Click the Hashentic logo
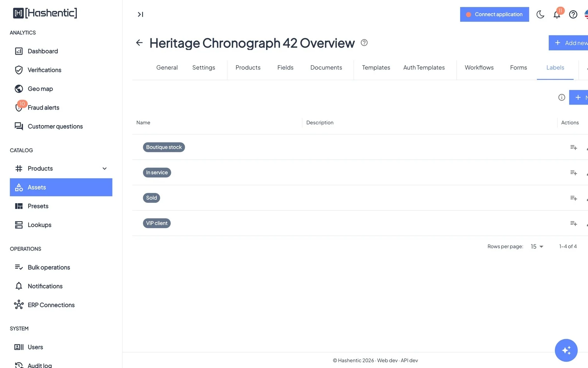This screenshot has width=588, height=368. click(45, 13)
